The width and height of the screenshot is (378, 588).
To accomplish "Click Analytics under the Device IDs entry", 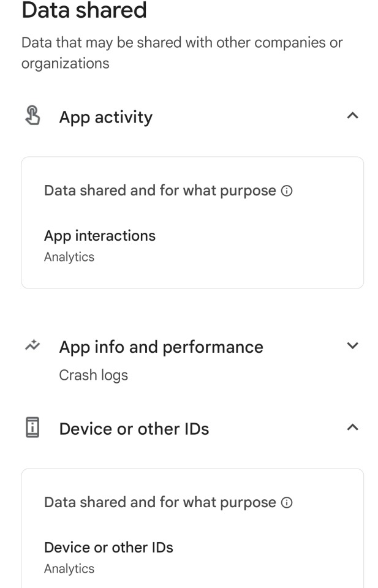I will 69,569.
